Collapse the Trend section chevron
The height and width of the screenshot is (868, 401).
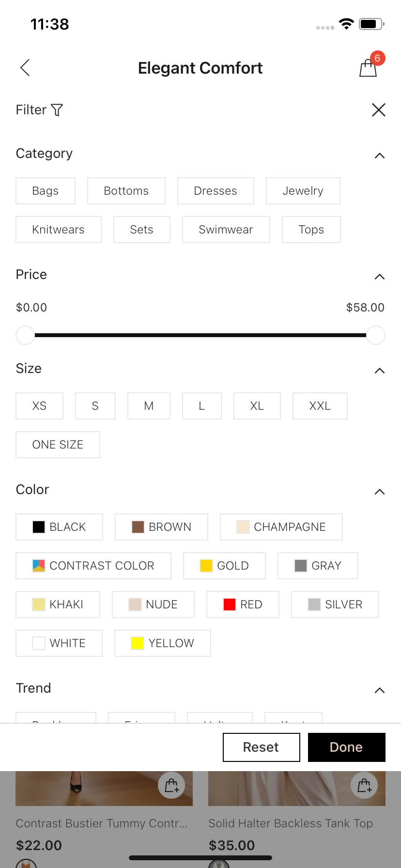(x=380, y=690)
